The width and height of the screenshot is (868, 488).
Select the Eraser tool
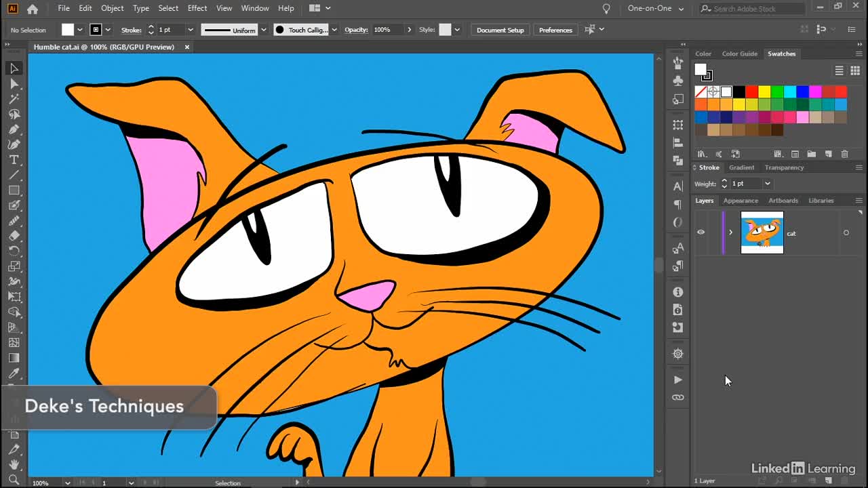[14, 236]
